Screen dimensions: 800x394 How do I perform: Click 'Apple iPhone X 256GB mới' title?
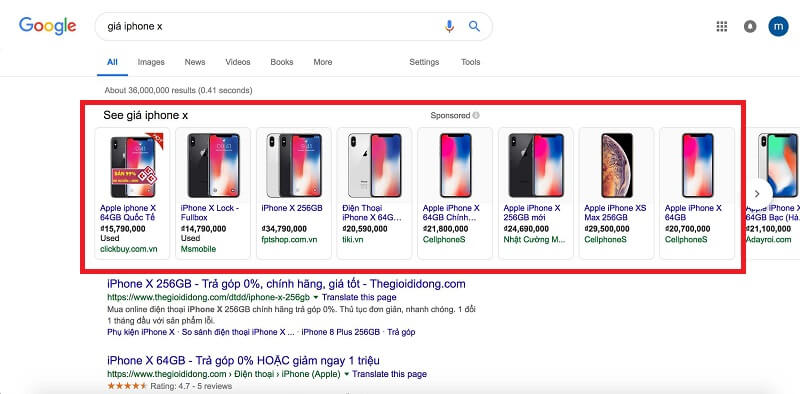tap(532, 213)
